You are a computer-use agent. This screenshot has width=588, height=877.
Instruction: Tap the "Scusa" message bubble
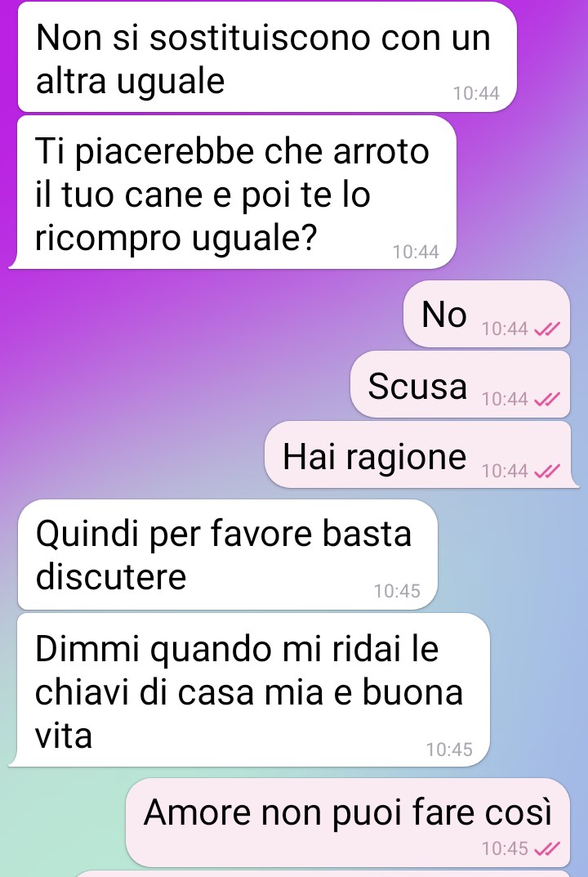point(460,385)
